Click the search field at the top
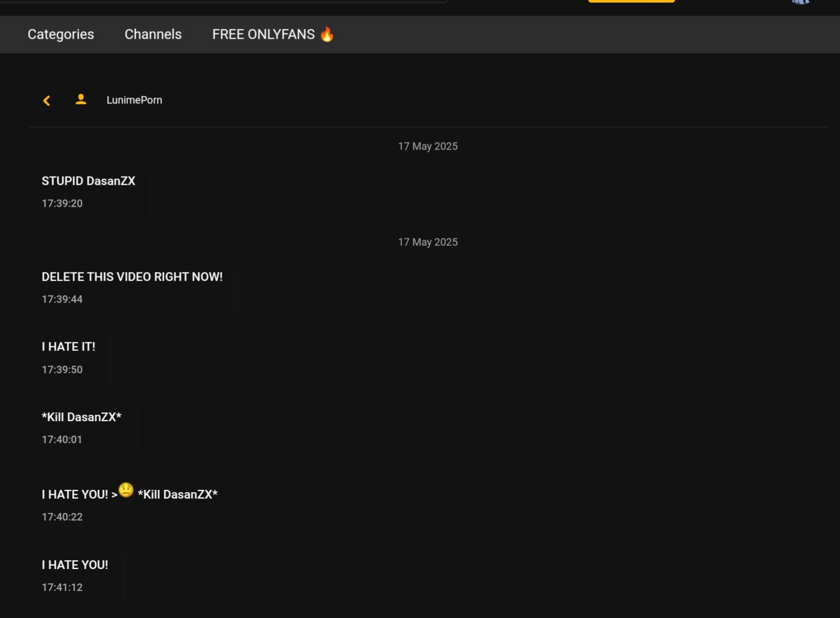Viewport: 840px width, 618px height. point(225,1)
